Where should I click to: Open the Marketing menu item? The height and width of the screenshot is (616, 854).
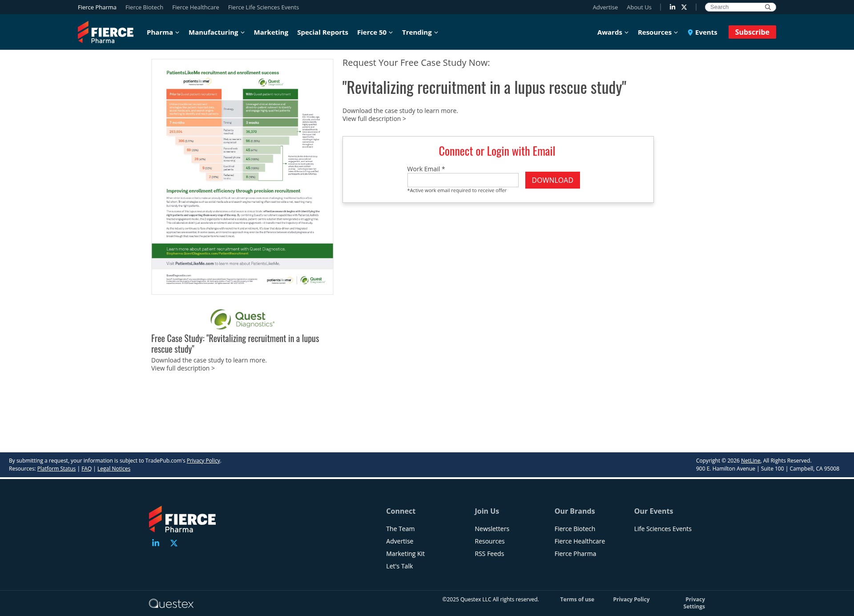tap(271, 32)
